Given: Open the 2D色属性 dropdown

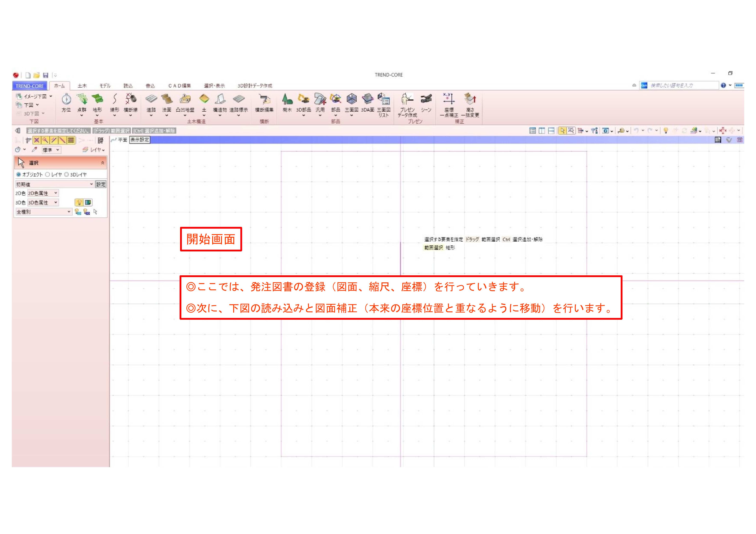Looking at the screenshot, I should pos(43,193).
